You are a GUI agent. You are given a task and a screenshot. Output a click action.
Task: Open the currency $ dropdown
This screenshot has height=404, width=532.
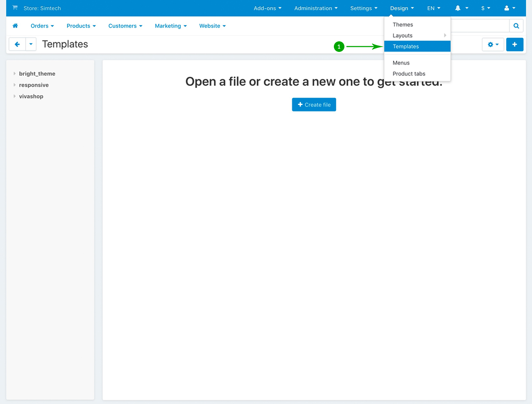click(485, 8)
